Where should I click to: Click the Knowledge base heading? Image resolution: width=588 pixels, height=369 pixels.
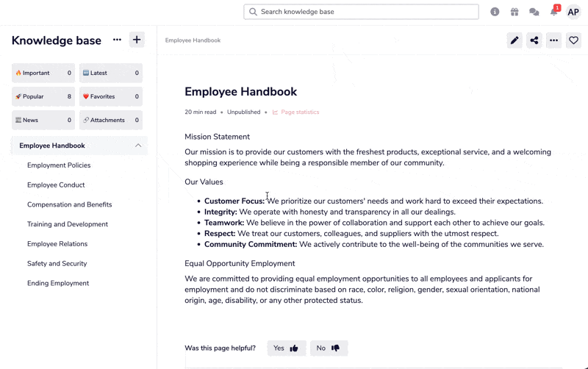click(x=57, y=40)
